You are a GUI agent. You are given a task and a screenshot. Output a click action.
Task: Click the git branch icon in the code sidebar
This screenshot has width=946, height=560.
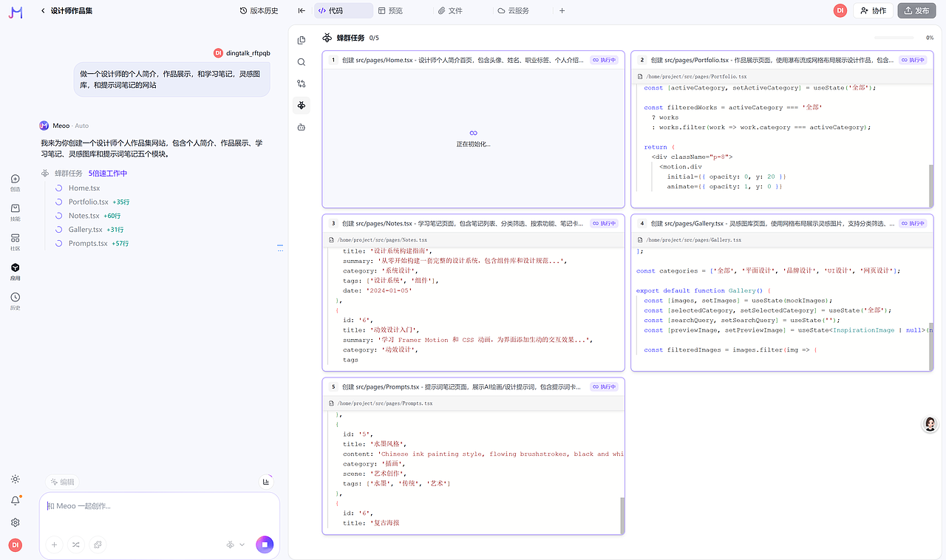point(301,83)
